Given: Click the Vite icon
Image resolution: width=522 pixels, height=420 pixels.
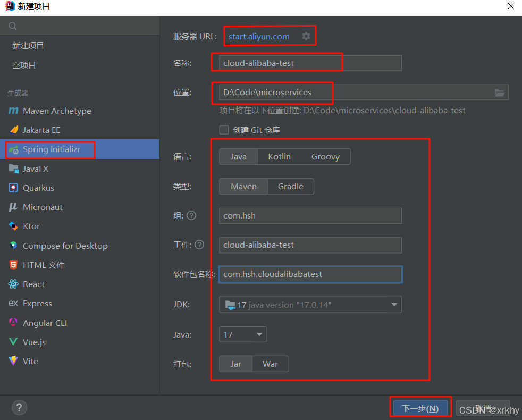Looking at the screenshot, I should pyautogui.click(x=13, y=360).
